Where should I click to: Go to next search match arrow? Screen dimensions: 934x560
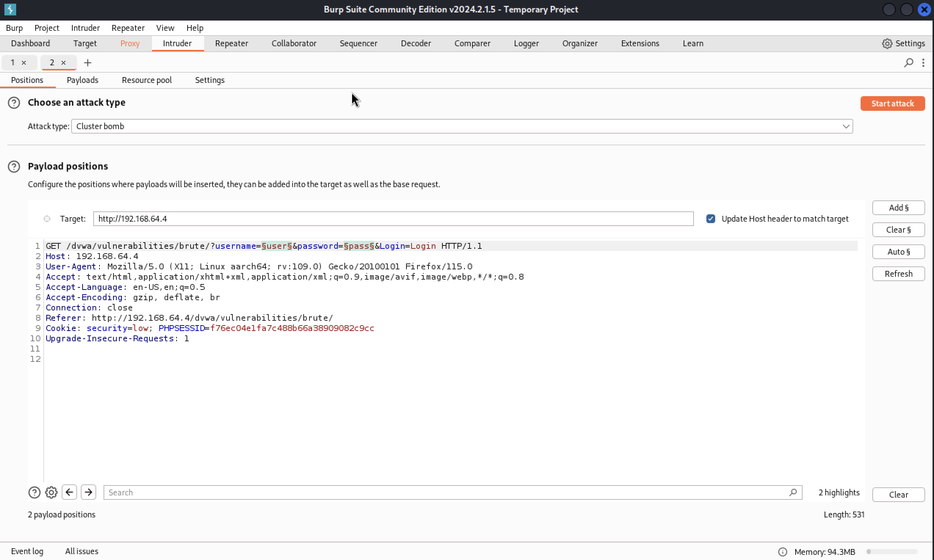coord(88,492)
